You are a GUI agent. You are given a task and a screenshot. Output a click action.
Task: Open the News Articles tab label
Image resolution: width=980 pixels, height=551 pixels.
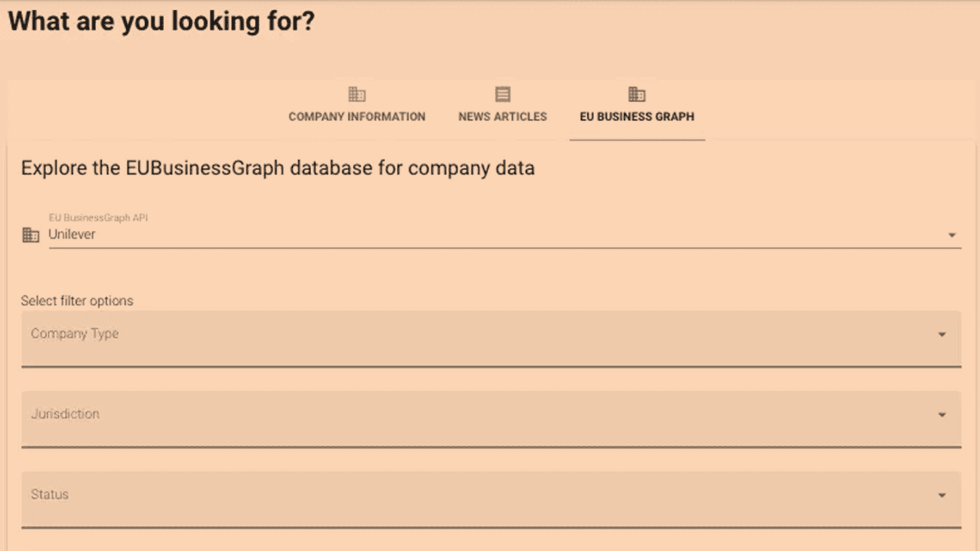502,116
